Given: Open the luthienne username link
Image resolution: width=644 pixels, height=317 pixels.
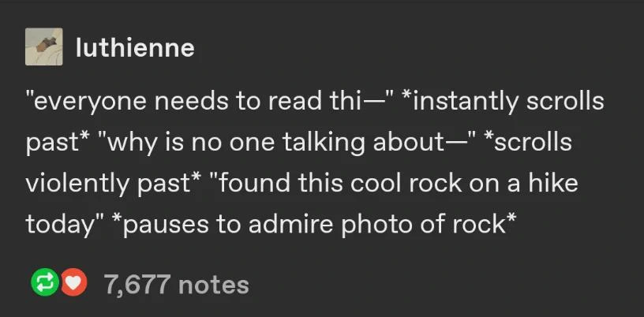Looking at the screenshot, I should [134, 48].
